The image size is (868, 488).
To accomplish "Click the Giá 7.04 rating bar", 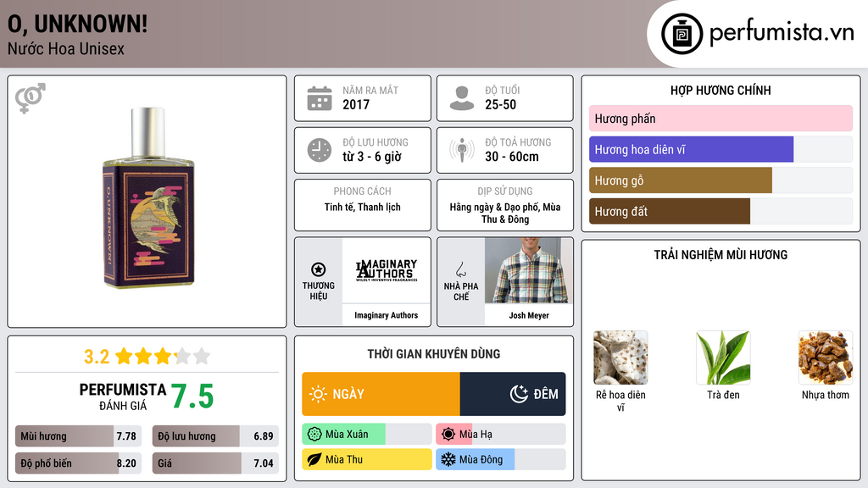I will coord(215,463).
